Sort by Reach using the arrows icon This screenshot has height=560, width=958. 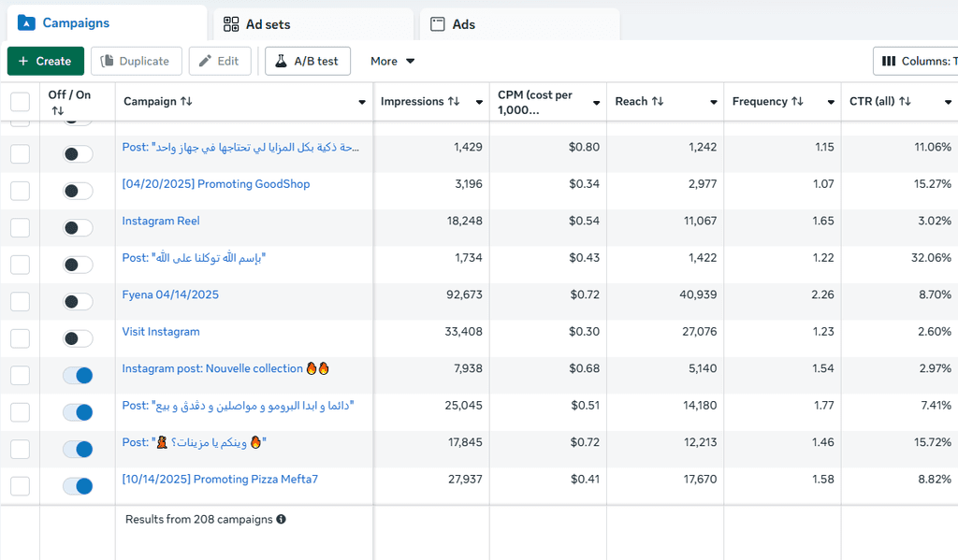(658, 102)
